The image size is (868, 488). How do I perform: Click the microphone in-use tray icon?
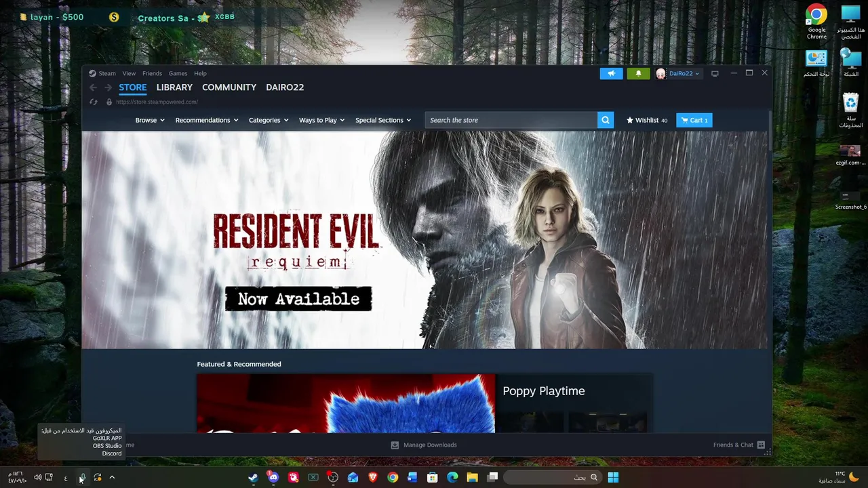[82, 478]
